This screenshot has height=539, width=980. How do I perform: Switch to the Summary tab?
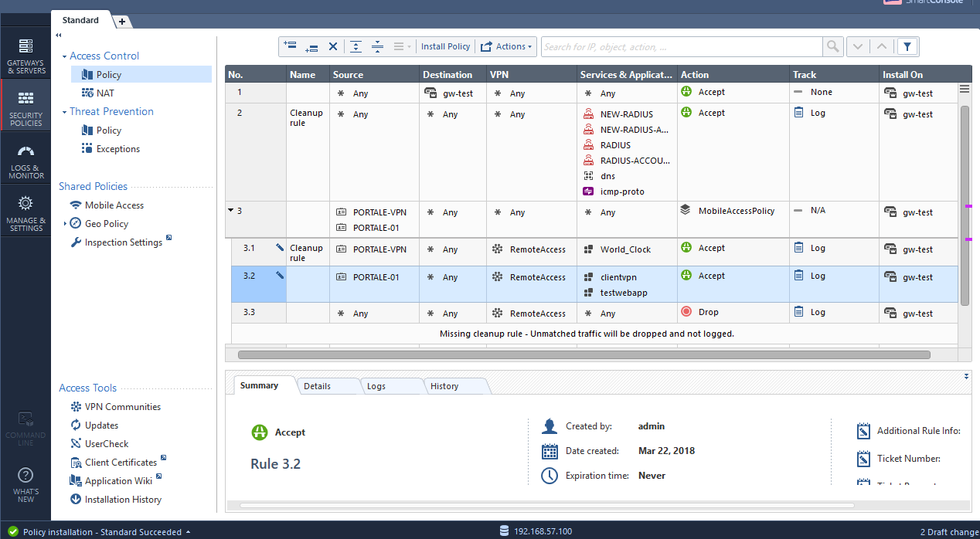(259, 385)
